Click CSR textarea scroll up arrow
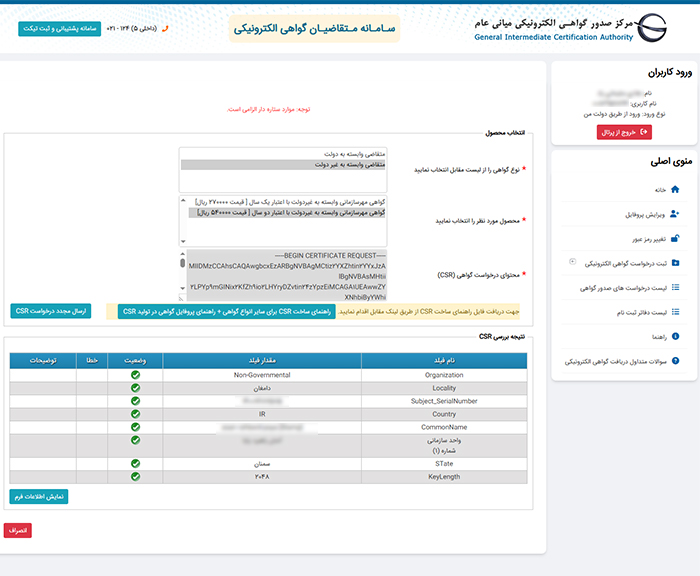 pyautogui.click(x=182, y=254)
